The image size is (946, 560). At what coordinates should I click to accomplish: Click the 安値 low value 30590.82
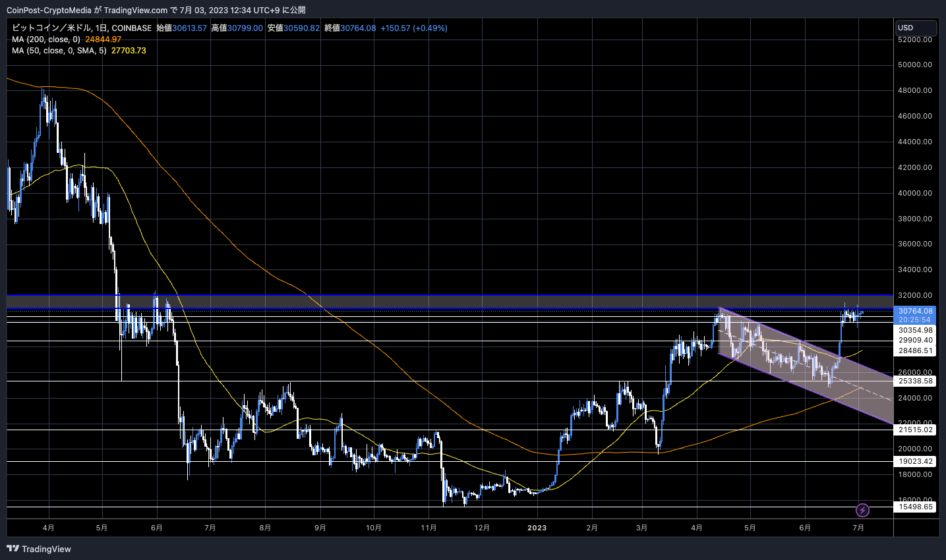pyautogui.click(x=302, y=28)
